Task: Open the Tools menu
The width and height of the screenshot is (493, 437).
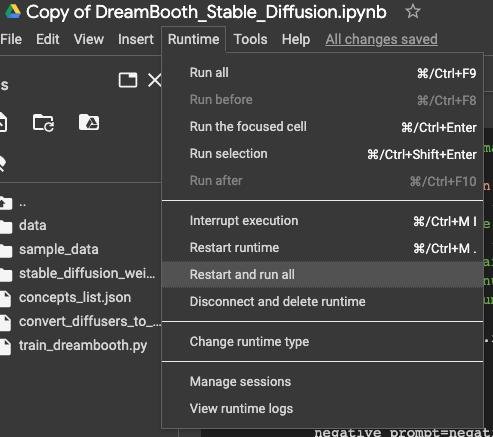Action: 250,39
